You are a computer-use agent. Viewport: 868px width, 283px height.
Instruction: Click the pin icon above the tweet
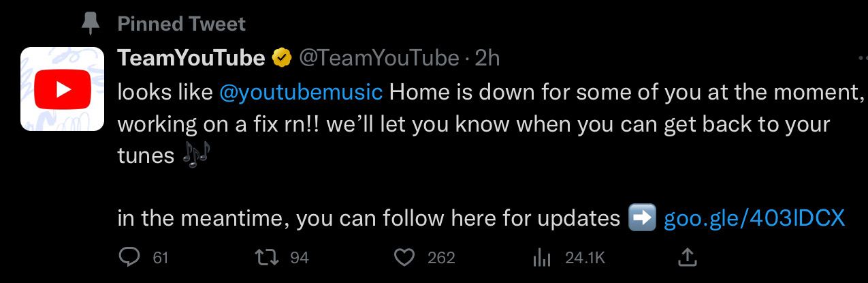(x=90, y=24)
